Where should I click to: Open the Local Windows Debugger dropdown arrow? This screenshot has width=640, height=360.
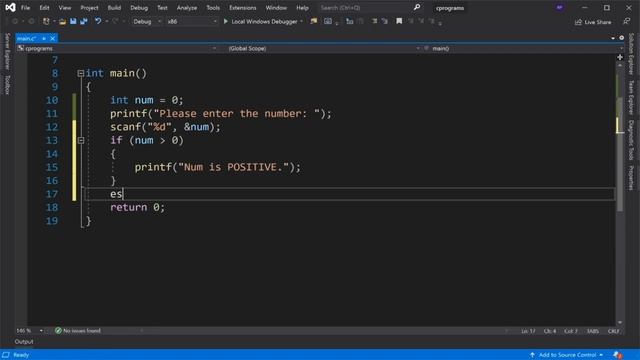[302, 22]
